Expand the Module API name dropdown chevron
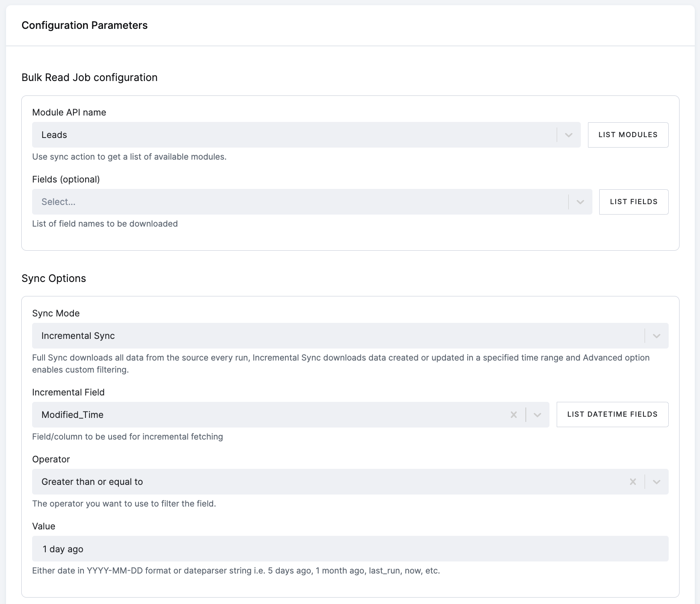 point(568,135)
